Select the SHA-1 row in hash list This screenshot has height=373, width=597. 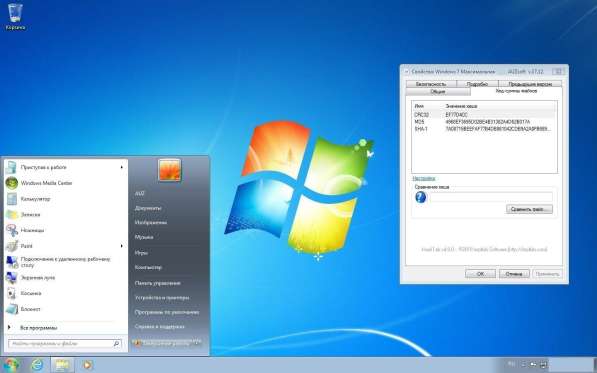click(x=484, y=129)
